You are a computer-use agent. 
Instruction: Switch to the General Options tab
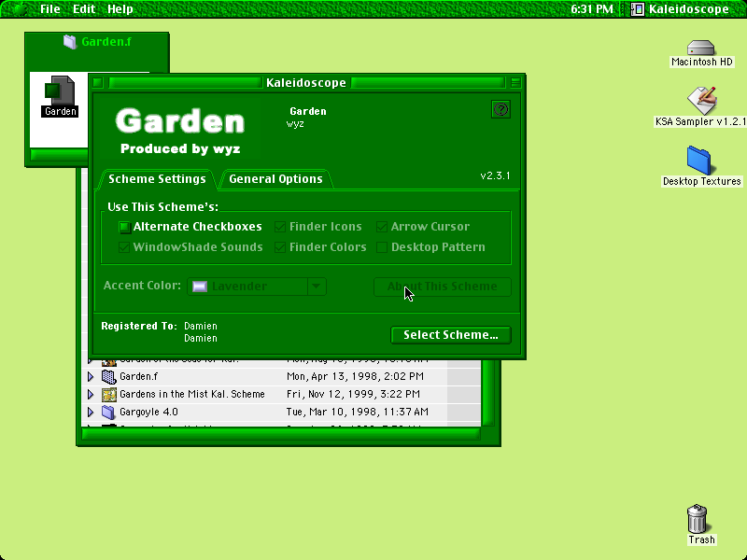[275, 179]
